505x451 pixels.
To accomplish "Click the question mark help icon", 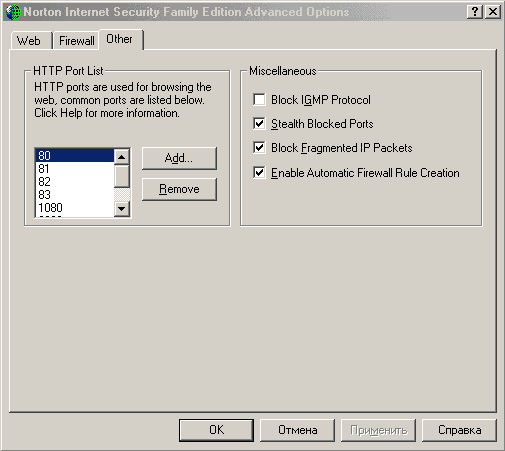I will [475, 12].
